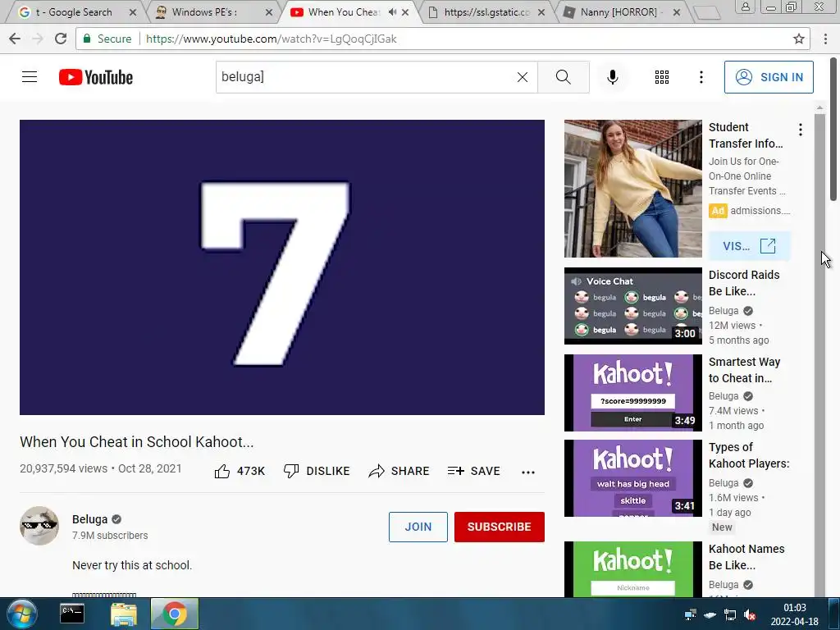Image resolution: width=840 pixels, height=630 pixels.
Task: Open the taskbar clock showing 01:03
Action: pyautogui.click(x=794, y=614)
